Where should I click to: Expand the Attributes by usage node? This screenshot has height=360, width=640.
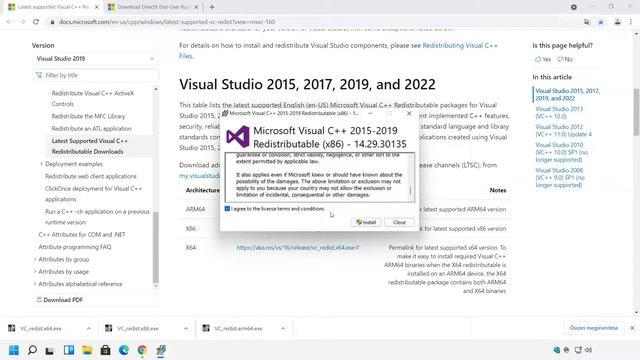[35, 271]
